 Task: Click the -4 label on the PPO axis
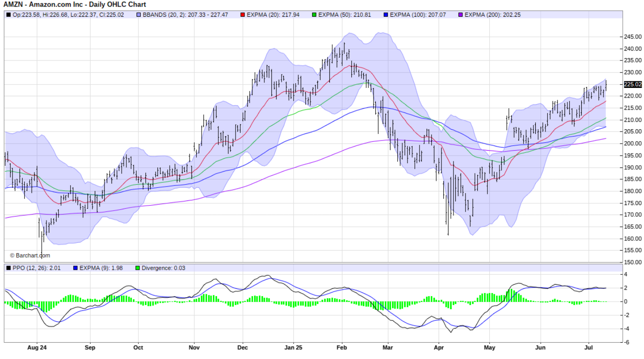627,329
